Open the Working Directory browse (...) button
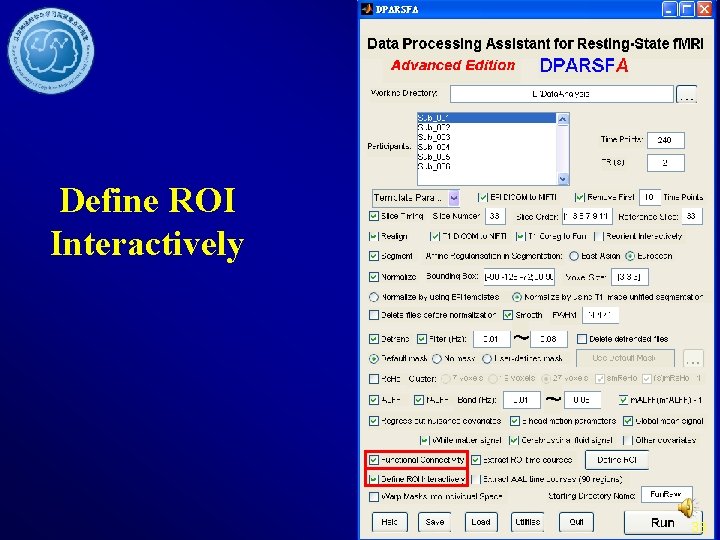This screenshot has height=540, width=720. click(686, 94)
